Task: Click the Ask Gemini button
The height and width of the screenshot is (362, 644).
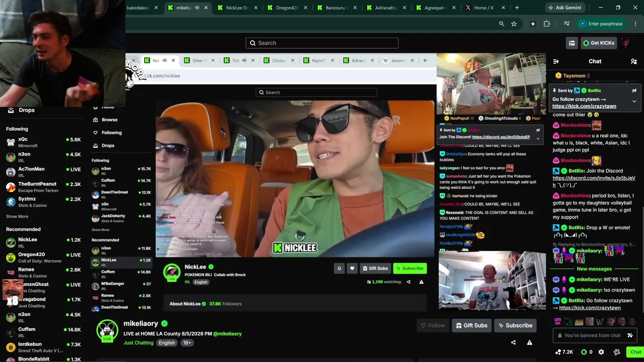Action: pos(565,8)
